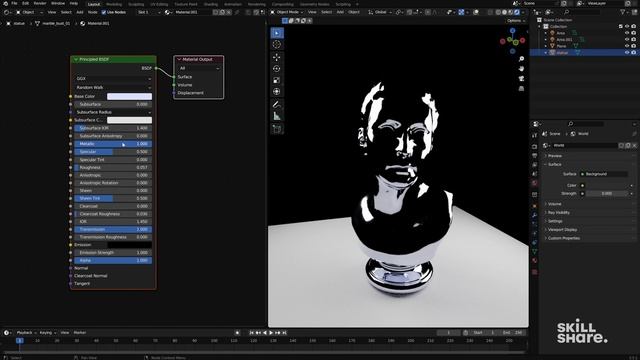The width and height of the screenshot is (640, 360).
Task: Select the Add Cube tool in viewport toolbar
Action: (277, 129)
